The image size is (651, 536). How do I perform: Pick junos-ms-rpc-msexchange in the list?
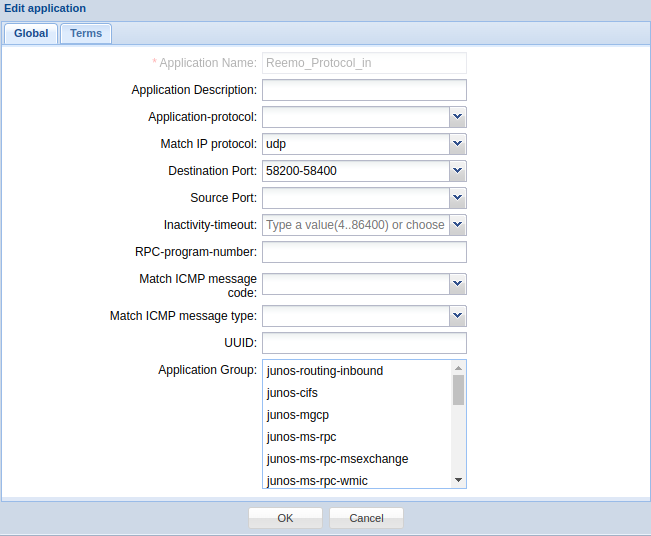pyautogui.click(x=337, y=459)
